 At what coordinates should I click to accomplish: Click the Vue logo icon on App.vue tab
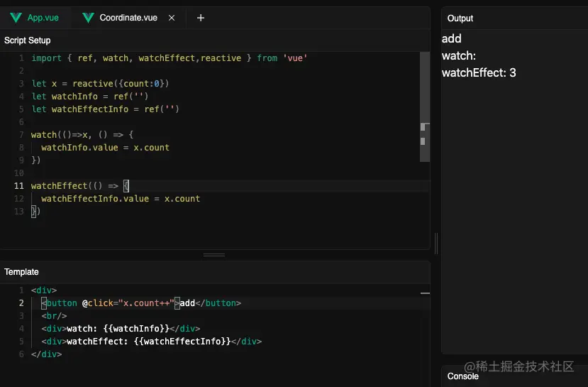pyautogui.click(x=16, y=18)
